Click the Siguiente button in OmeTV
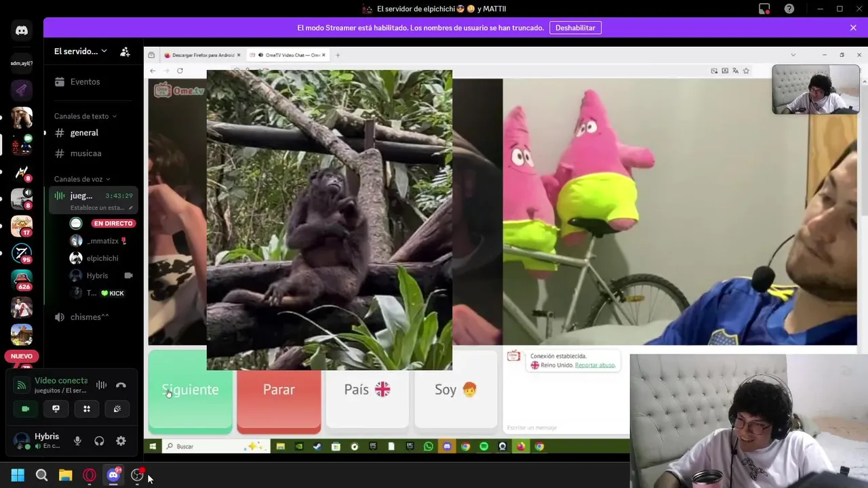Image resolution: width=868 pixels, height=488 pixels. 191,390
